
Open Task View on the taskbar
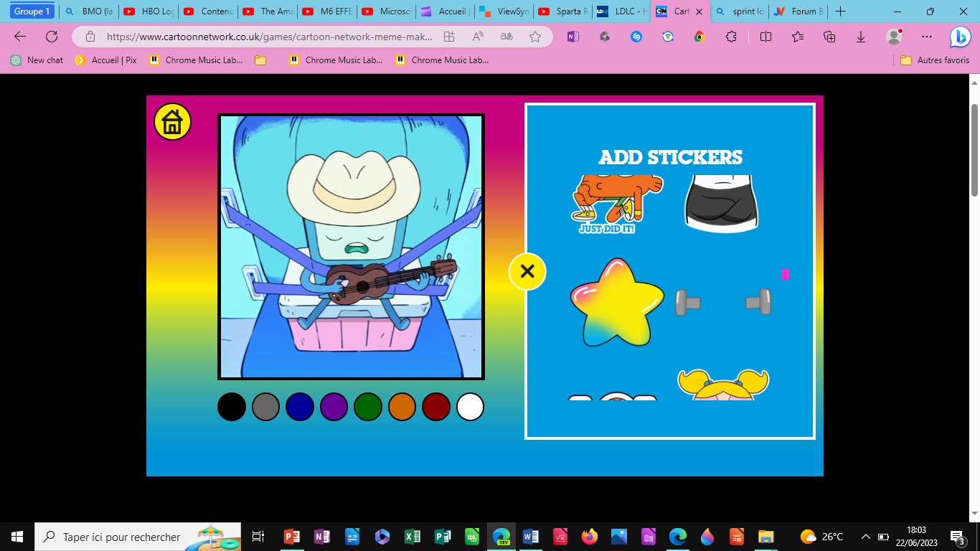[x=258, y=537]
